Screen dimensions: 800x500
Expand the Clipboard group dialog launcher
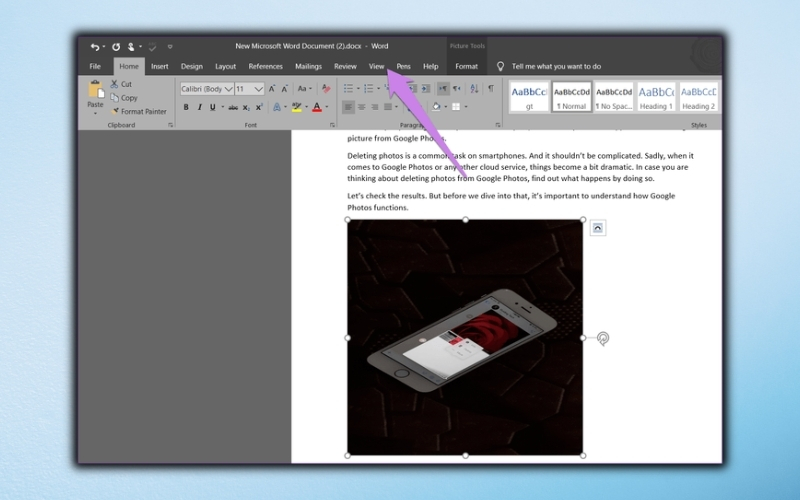[170, 125]
